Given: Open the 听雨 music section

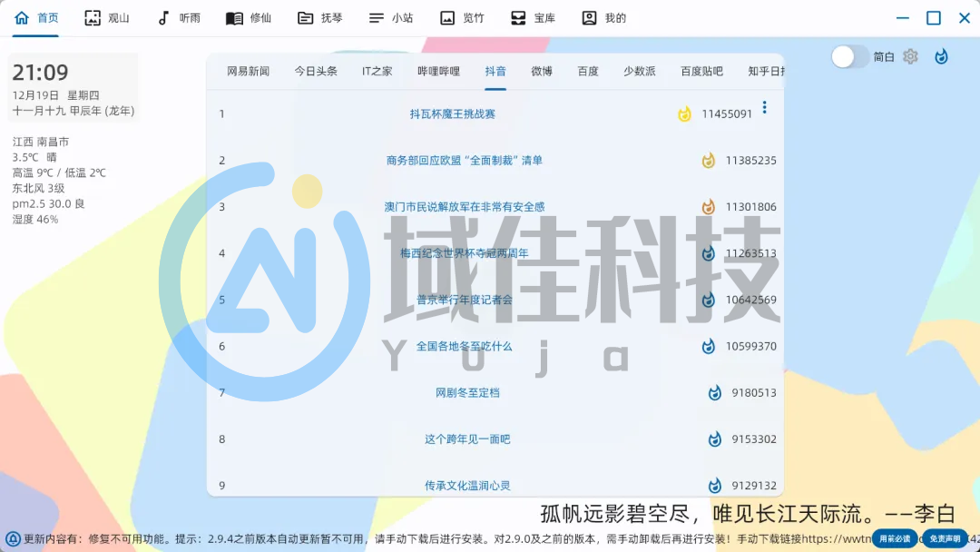Looking at the screenshot, I should click(x=178, y=18).
